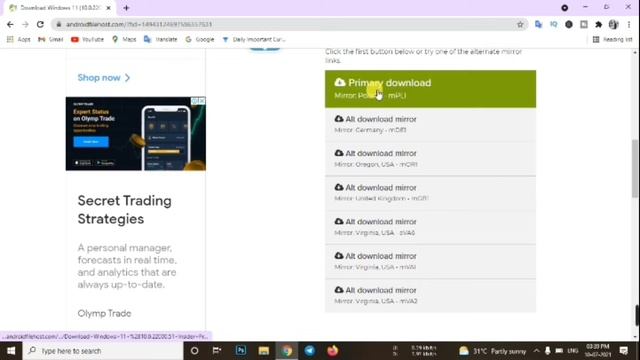Open a new browser tab
The image size is (640, 360).
(126, 8)
